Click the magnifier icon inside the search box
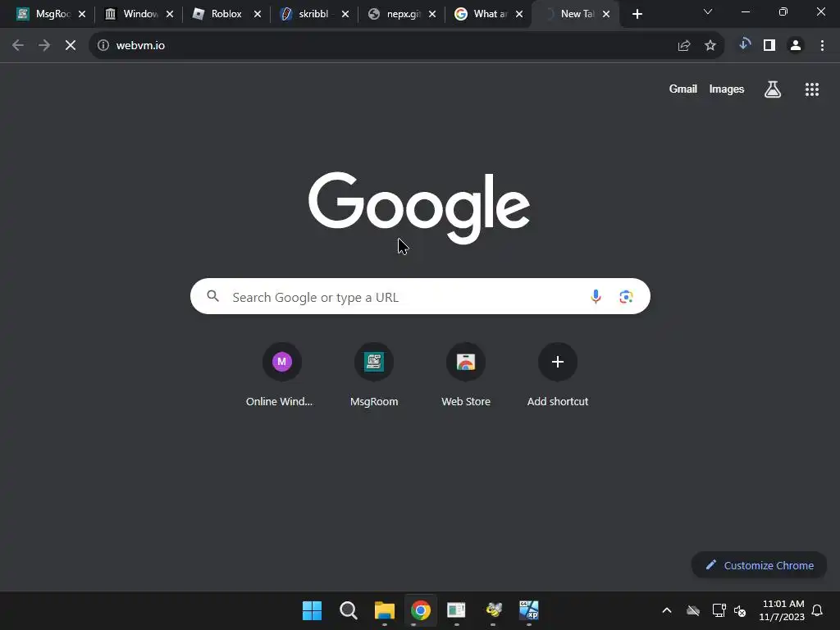 212,295
